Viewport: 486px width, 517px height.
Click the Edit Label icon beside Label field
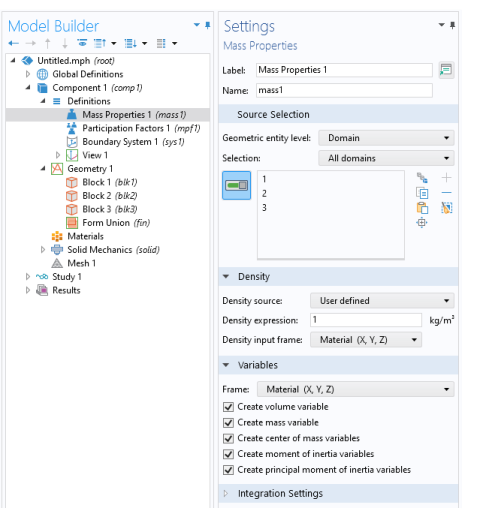pyautogui.click(x=446, y=70)
